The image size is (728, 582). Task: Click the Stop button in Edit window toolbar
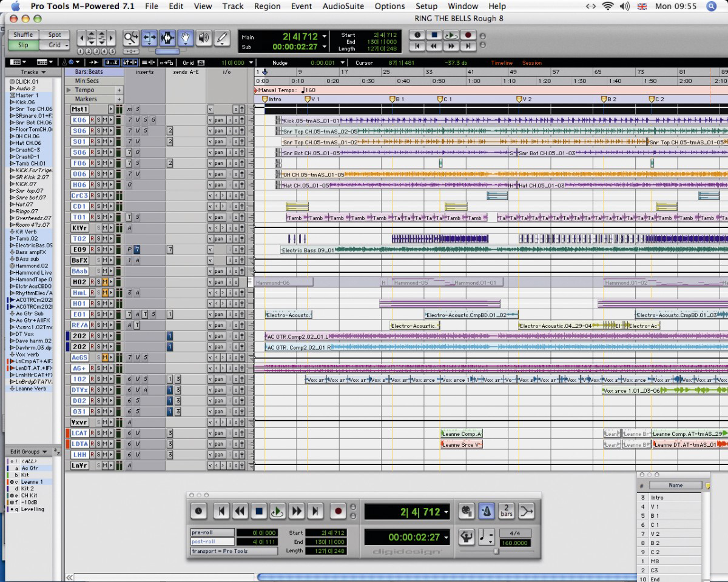[434, 35]
